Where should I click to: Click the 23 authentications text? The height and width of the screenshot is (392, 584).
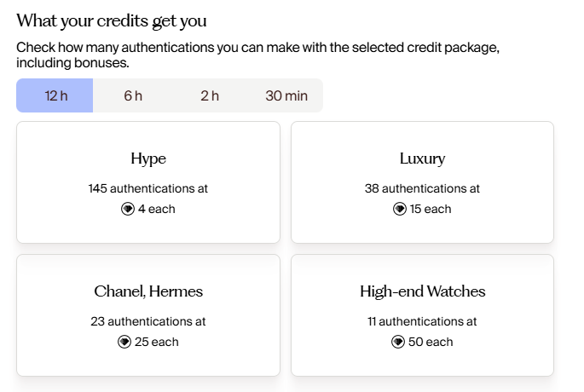click(148, 321)
